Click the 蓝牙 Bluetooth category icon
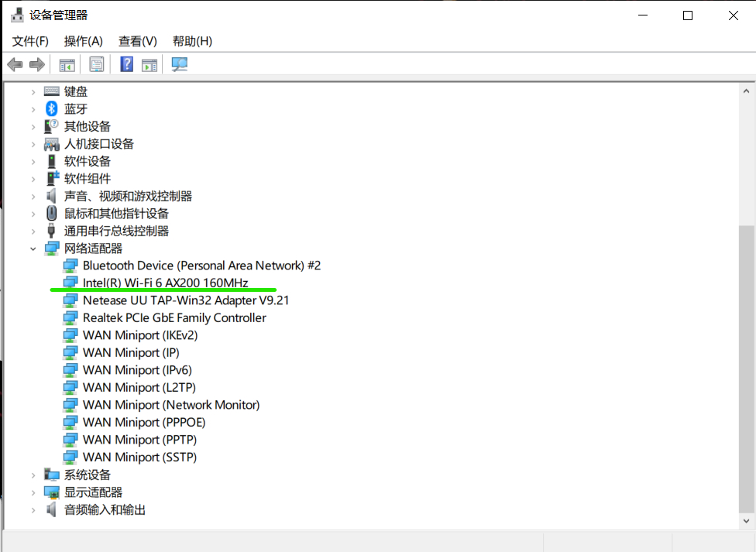 (x=52, y=108)
